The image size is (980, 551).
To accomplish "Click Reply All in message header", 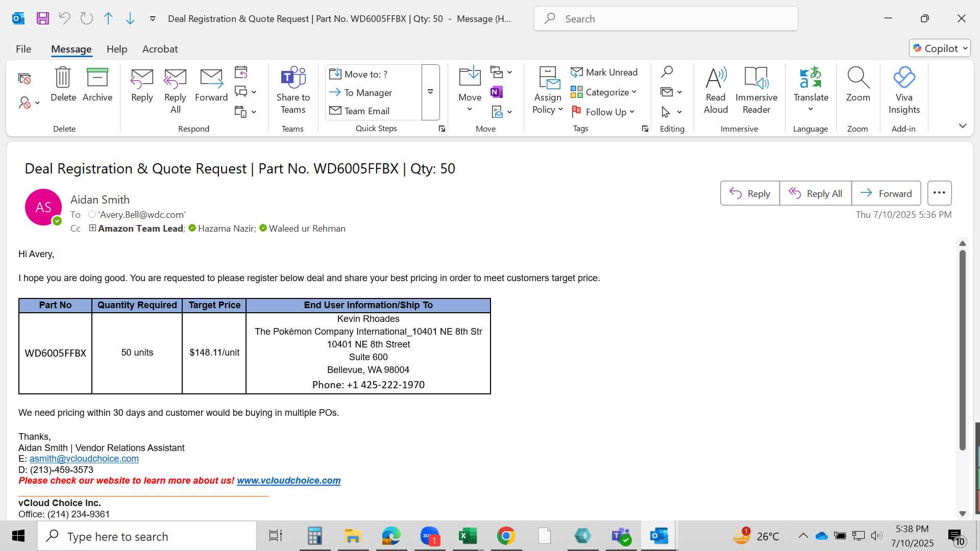I will 816,193.
